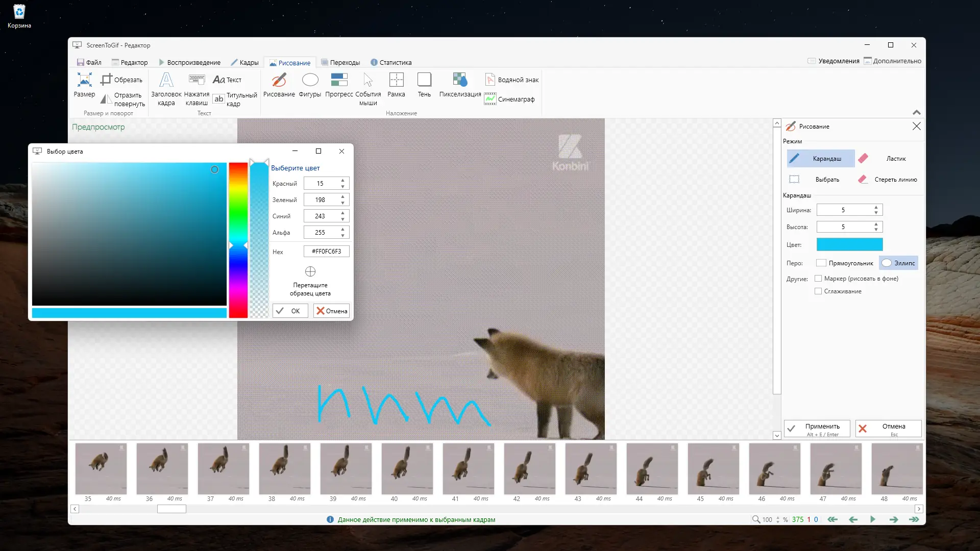Click the Применить button
This screenshot has height=551, width=980.
pyautogui.click(x=817, y=429)
